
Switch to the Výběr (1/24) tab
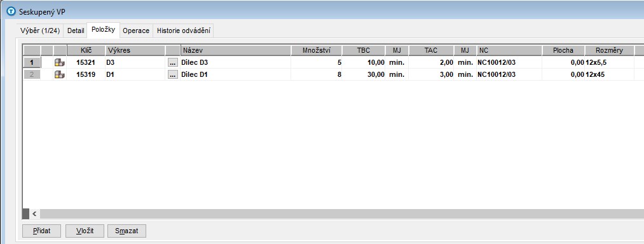[40, 30]
